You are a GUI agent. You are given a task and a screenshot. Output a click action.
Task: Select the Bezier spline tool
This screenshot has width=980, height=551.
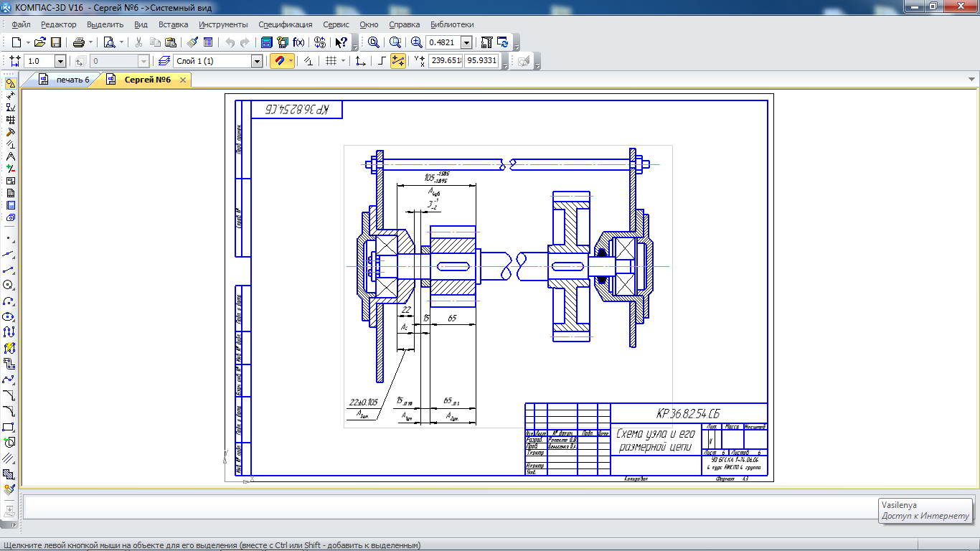9,380
